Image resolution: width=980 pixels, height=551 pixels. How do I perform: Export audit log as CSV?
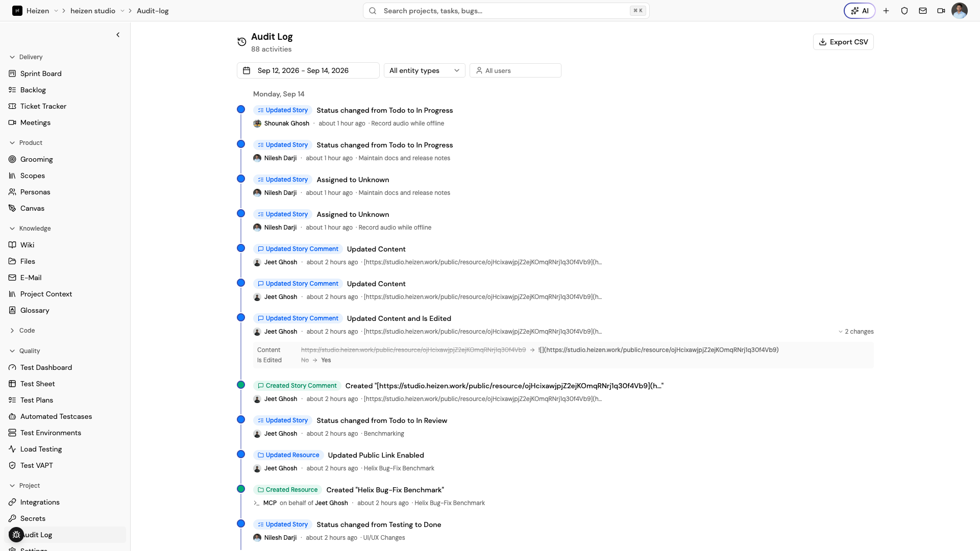(843, 42)
